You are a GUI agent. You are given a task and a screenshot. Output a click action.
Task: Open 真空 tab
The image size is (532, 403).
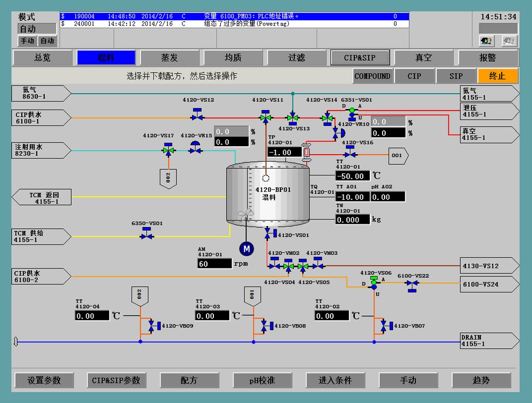pyautogui.click(x=424, y=57)
